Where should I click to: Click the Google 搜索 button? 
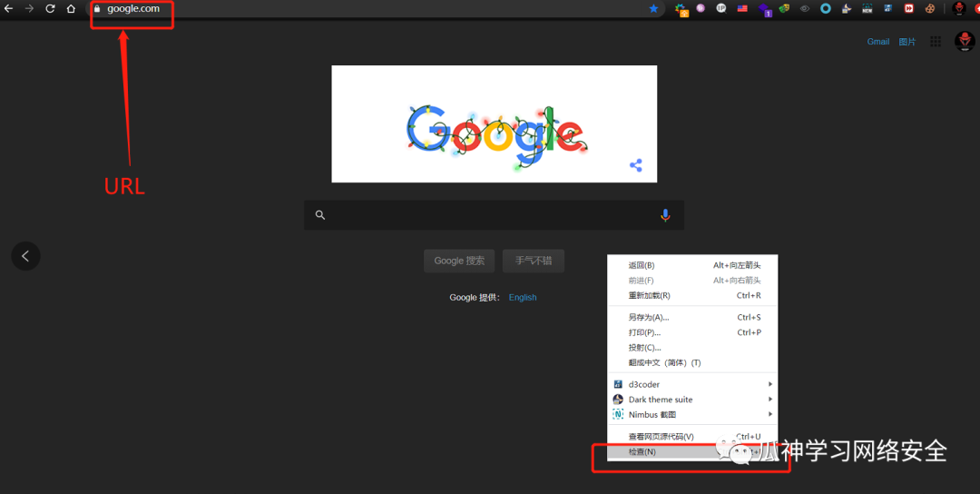(x=459, y=261)
